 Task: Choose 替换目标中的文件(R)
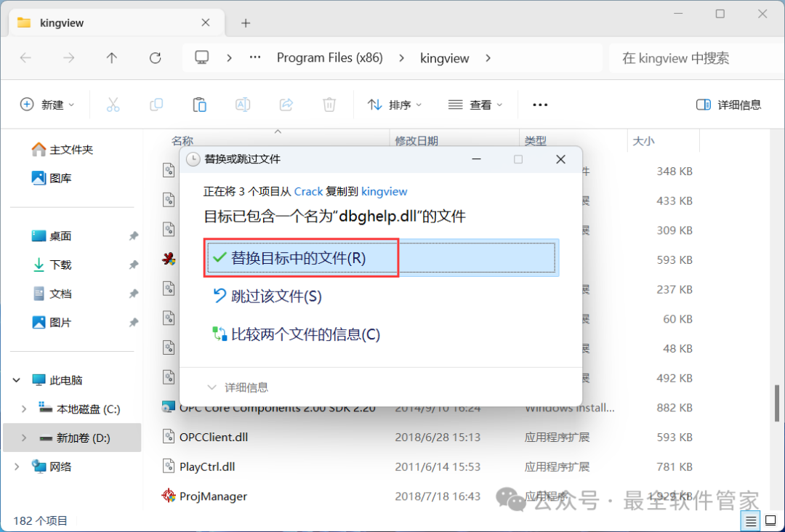(x=382, y=258)
